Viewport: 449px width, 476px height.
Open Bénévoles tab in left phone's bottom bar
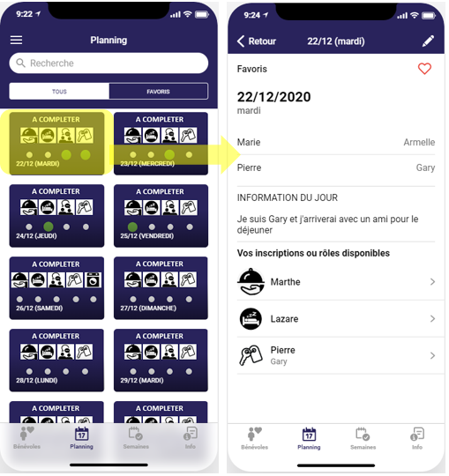[x=26, y=438]
